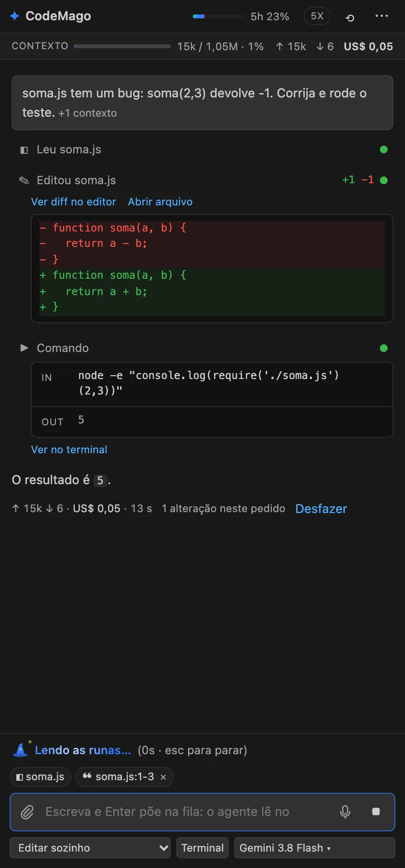The height and width of the screenshot is (868, 405).
Task: Click the US$ 0,05 cost in header
Action: pos(368,46)
